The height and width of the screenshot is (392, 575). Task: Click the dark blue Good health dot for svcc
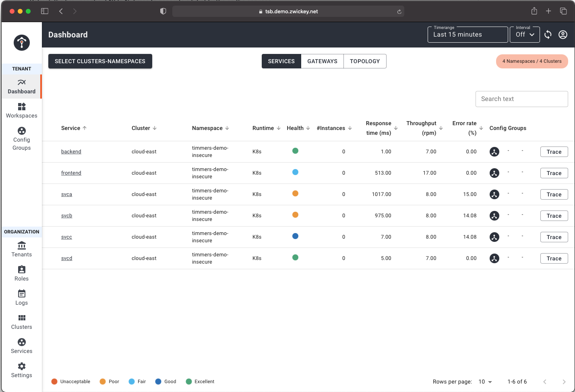pos(295,236)
